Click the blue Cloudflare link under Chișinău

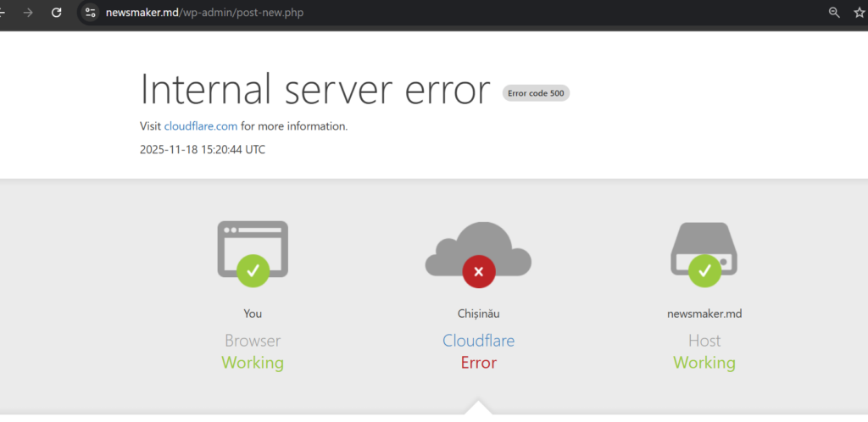point(478,341)
